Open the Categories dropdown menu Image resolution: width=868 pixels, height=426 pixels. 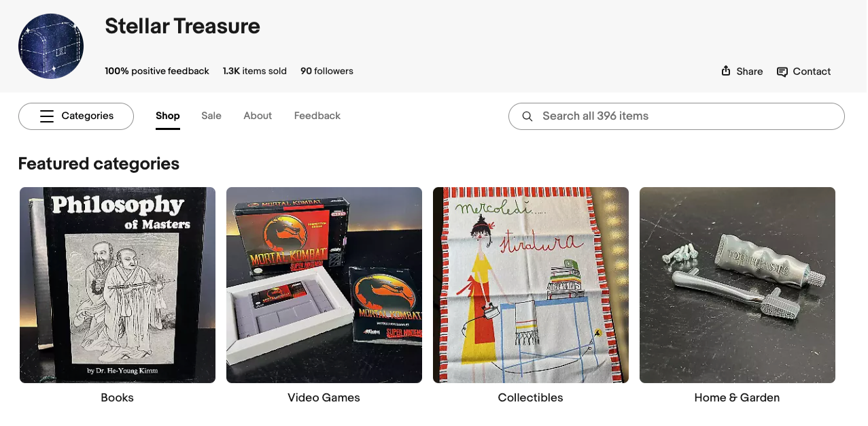pos(76,116)
